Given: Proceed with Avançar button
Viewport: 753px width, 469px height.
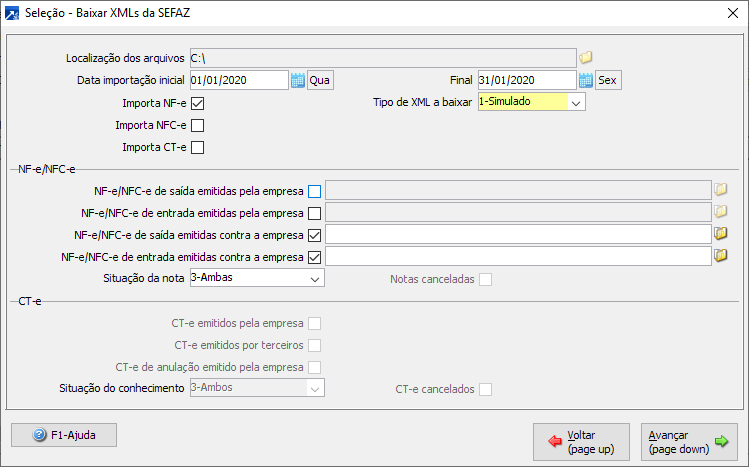Looking at the screenshot, I should click(x=688, y=441).
